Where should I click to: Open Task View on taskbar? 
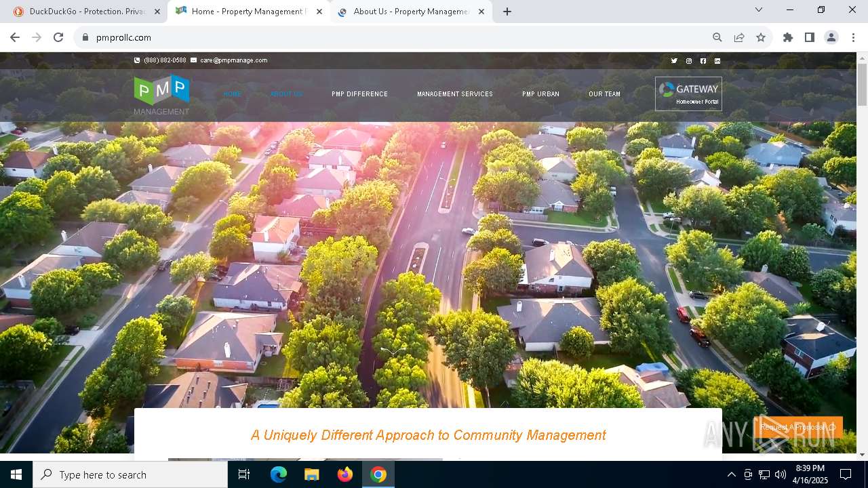click(x=244, y=474)
